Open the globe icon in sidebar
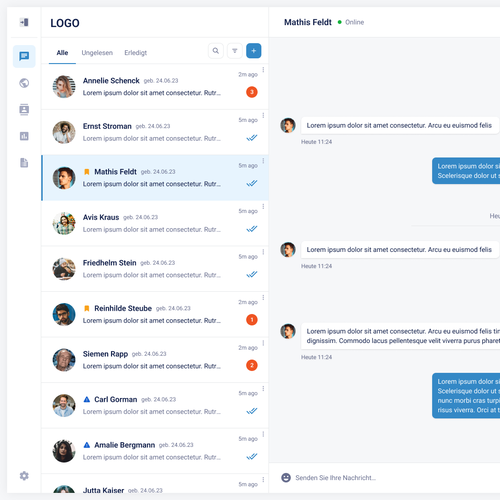 (x=24, y=83)
